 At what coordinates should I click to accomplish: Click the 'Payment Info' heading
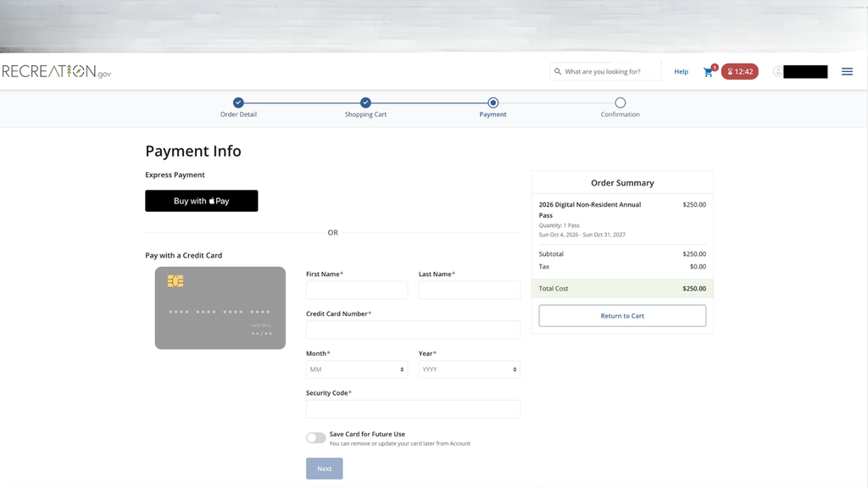[x=193, y=151]
